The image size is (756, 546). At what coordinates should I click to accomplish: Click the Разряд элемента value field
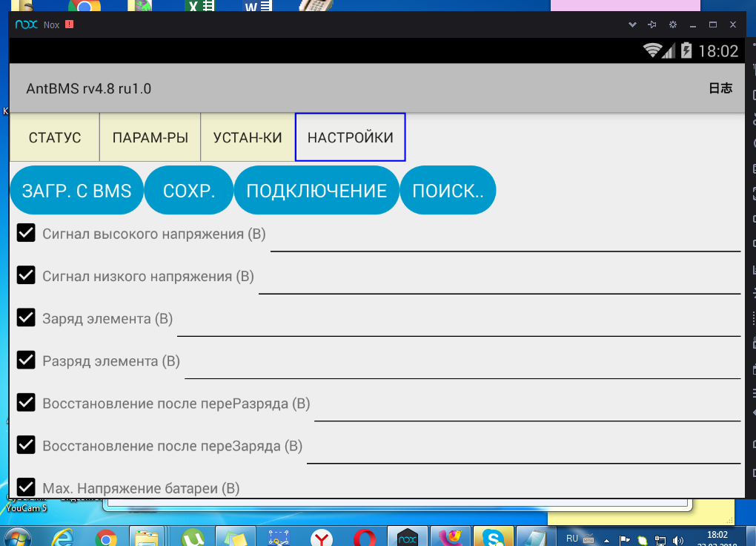462,365
